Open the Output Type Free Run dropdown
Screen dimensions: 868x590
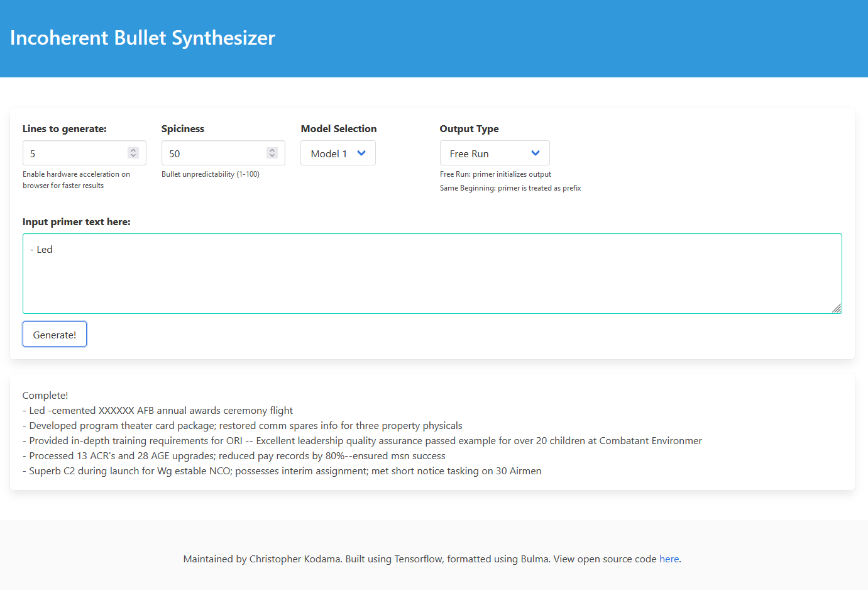click(495, 153)
